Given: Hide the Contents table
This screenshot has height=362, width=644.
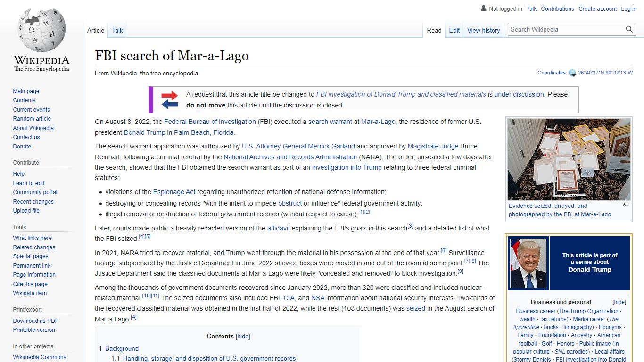Looking at the screenshot, I should click(243, 337).
